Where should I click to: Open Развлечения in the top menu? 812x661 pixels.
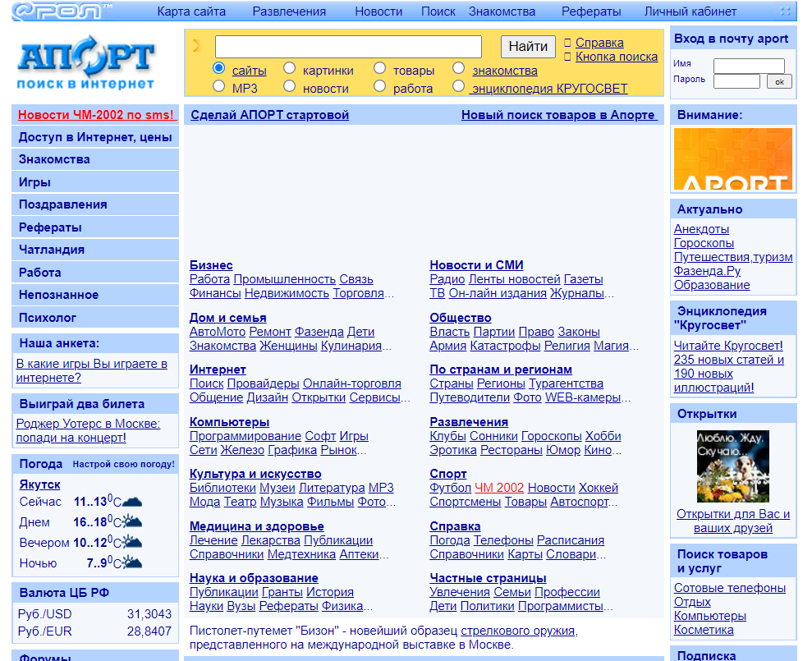[289, 11]
